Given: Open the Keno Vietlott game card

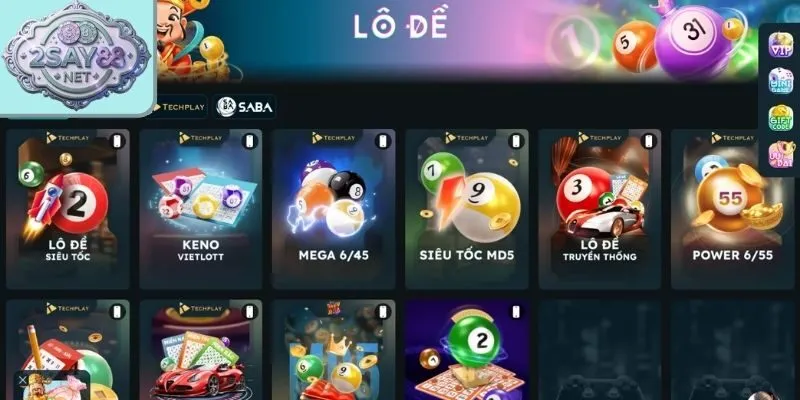Looking at the screenshot, I should click(x=201, y=209).
